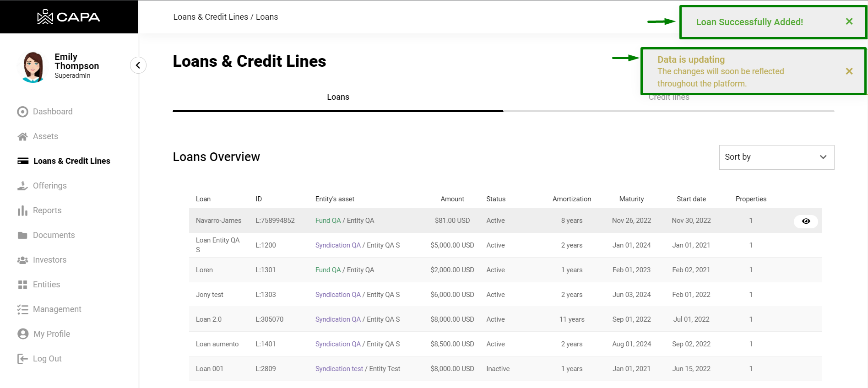Open the Syndication test link for Loan 001
Image resolution: width=868 pixels, height=388 pixels.
(x=339, y=369)
